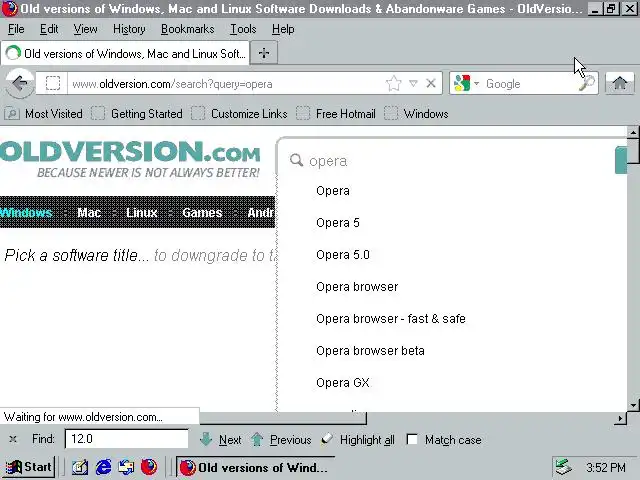The image size is (640, 480).
Task: Choose the 'Opera browser' suggestion
Action: pyautogui.click(x=357, y=287)
